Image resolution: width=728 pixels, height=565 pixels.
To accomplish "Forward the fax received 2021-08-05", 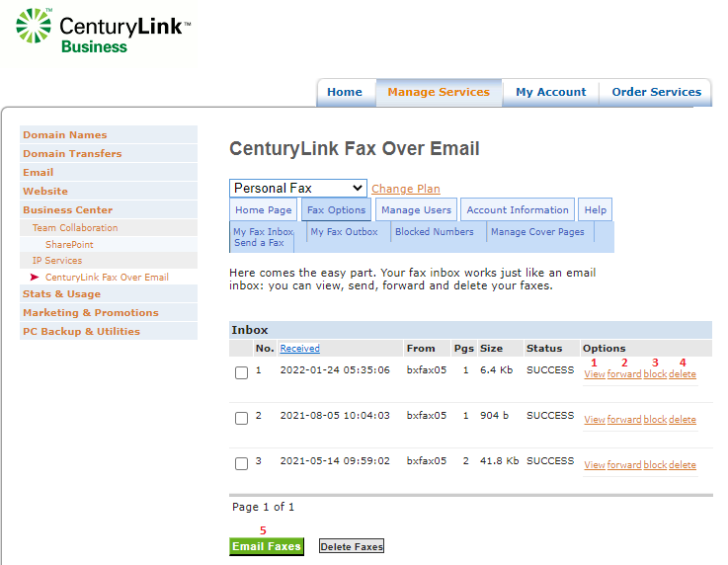I will (623, 420).
